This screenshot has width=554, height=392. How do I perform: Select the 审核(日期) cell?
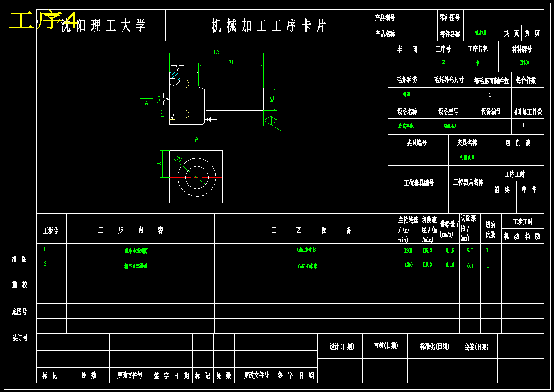click(386, 345)
